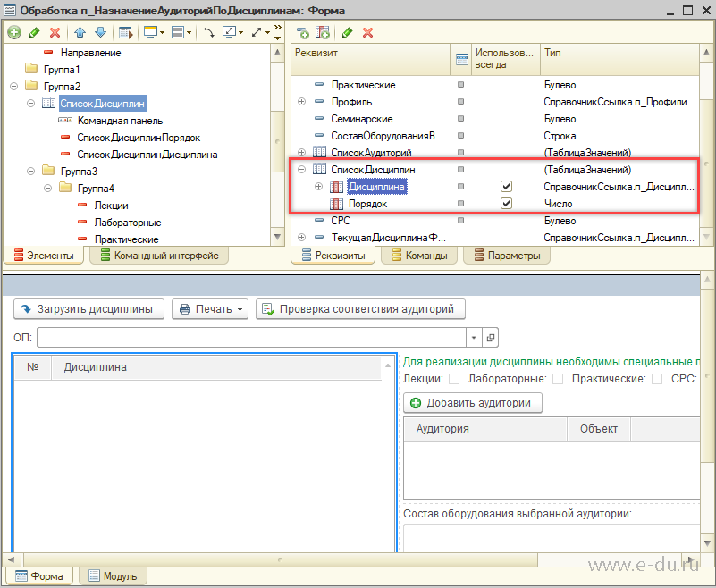Toggle the Лекции checkbox in the form preview
The height and width of the screenshot is (588, 716).
coord(454,379)
